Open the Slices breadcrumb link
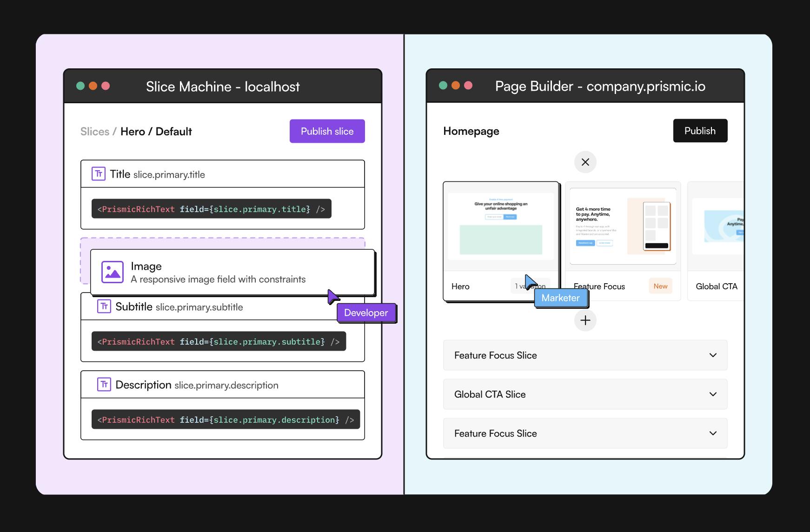This screenshot has width=810, height=532. (x=95, y=132)
